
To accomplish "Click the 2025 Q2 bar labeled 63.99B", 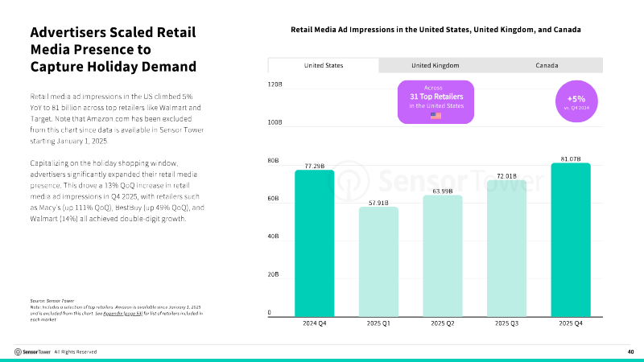I will (x=442, y=256).
